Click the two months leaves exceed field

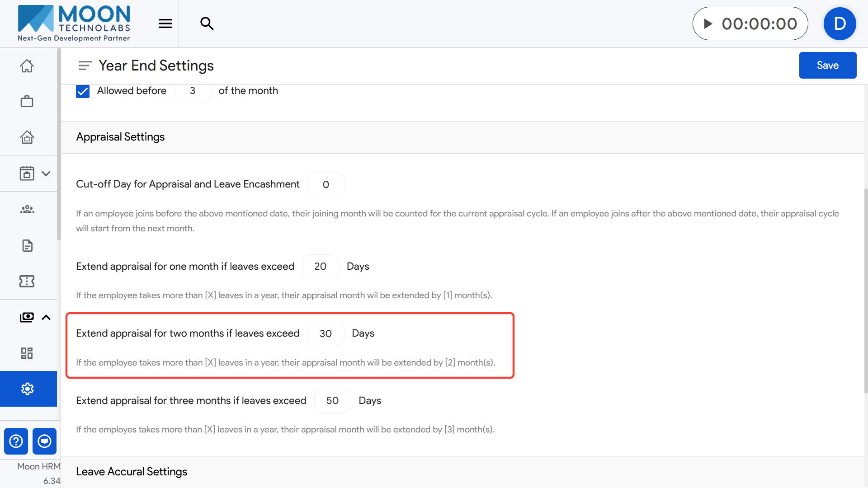[325, 333]
